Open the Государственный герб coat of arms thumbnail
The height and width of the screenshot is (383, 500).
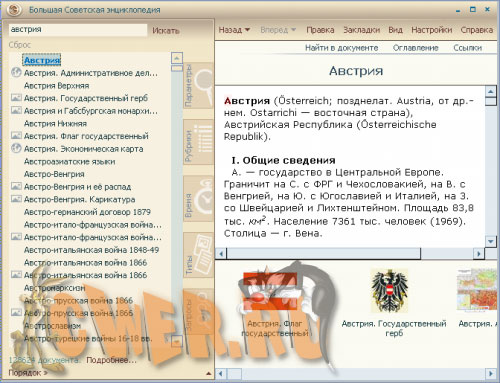coord(389,291)
